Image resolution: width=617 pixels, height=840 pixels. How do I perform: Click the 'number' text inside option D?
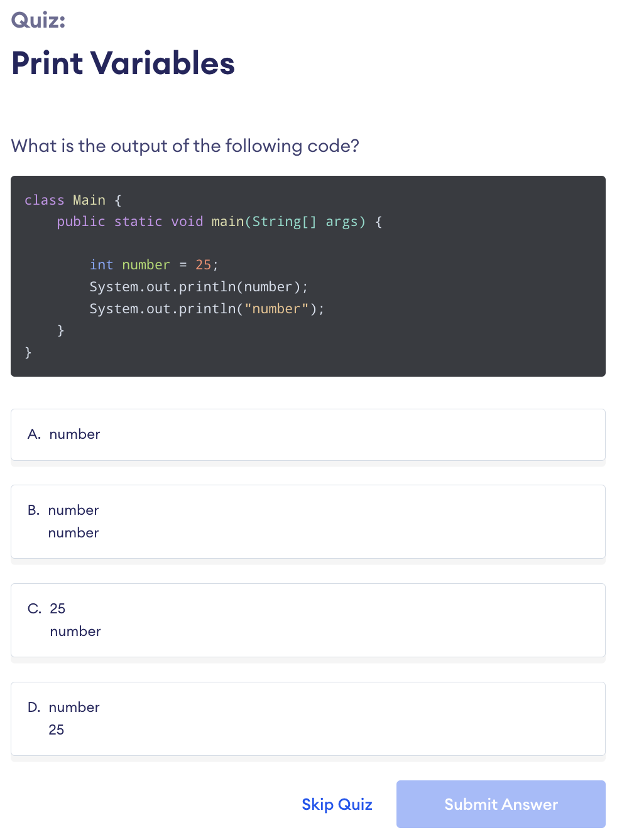coord(74,707)
